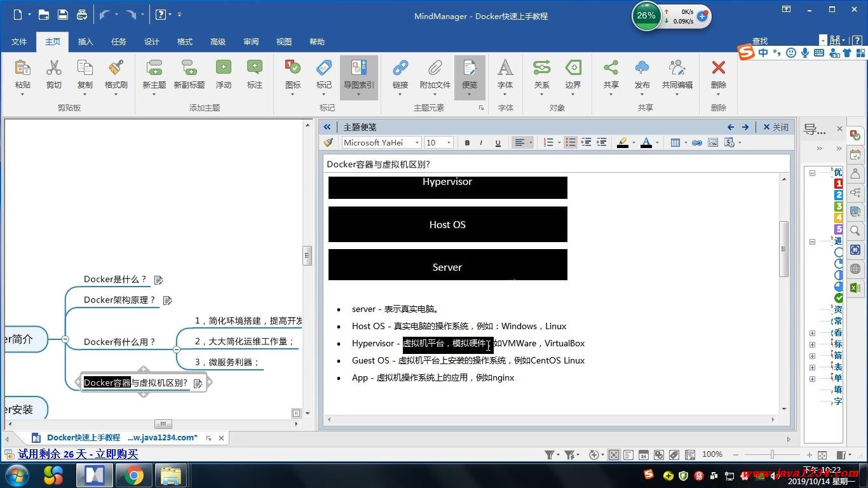The width and height of the screenshot is (868, 488).
Task: Select the Docker架构原理 topic
Action: (119, 300)
